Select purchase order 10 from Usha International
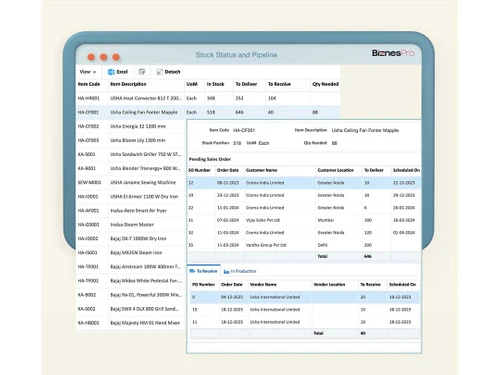Screen dimensions: 500x375 (305, 310)
